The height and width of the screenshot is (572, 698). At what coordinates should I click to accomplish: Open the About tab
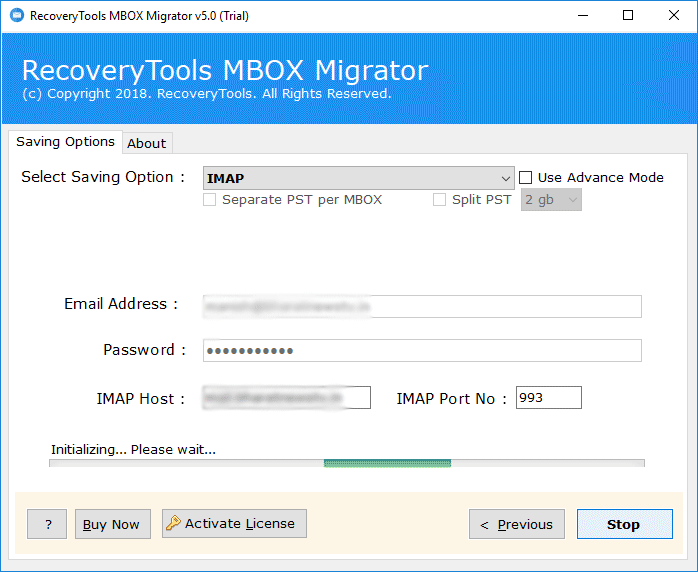(x=147, y=143)
